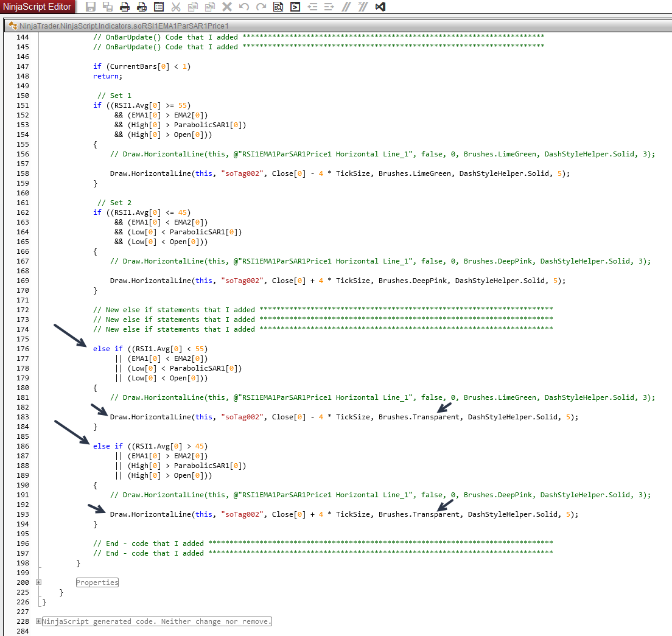This screenshot has height=636, width=672.
Task: Open the Find icon
Action: (278, 7)
